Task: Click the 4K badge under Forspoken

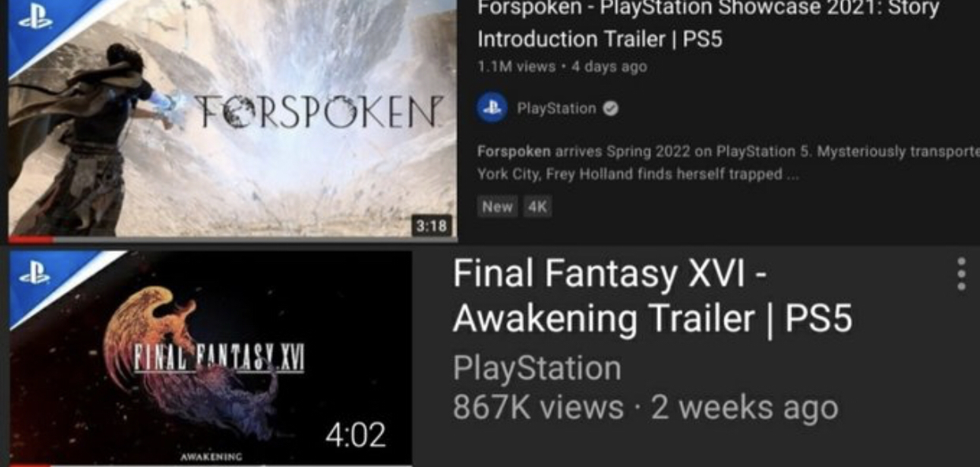Action: click(x=536, y=207)
